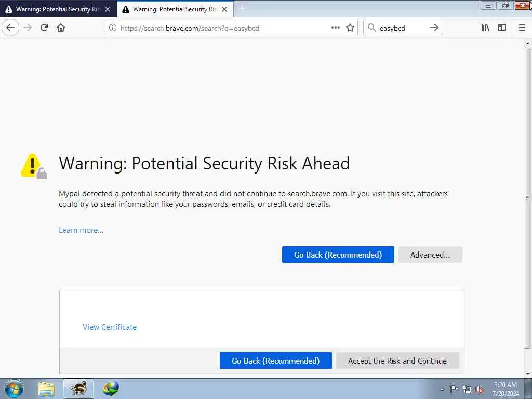
Task: Show hidden system tray icons
Action: [x=442, y=389]
